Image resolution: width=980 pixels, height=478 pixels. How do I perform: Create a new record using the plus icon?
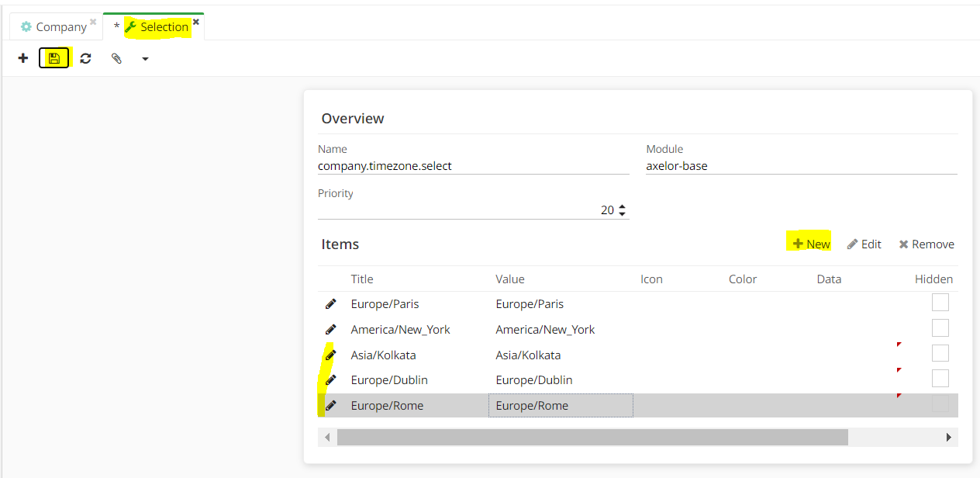pyautogui.click(x=22, y=57)
